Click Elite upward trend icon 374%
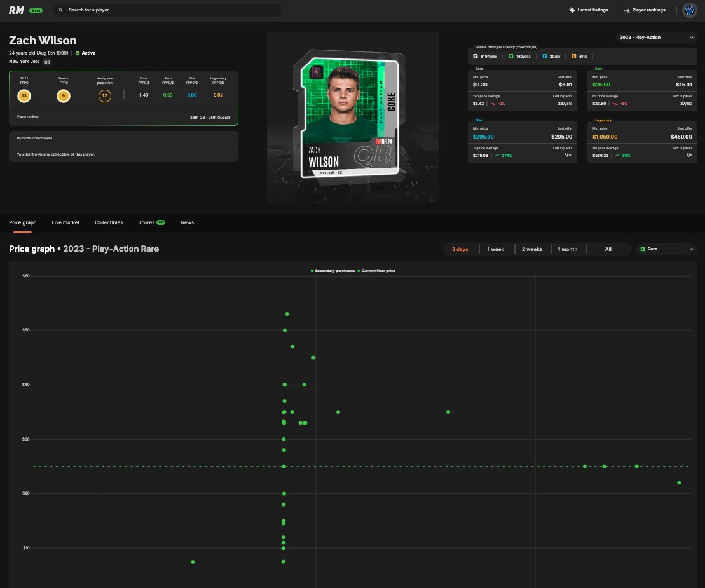The image size is (705, 588). 497,156
